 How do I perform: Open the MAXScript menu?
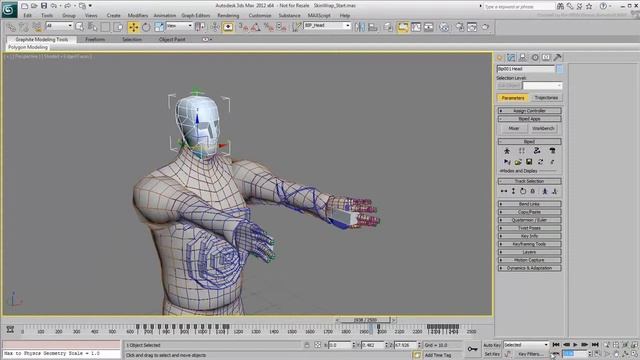point(319,16)
